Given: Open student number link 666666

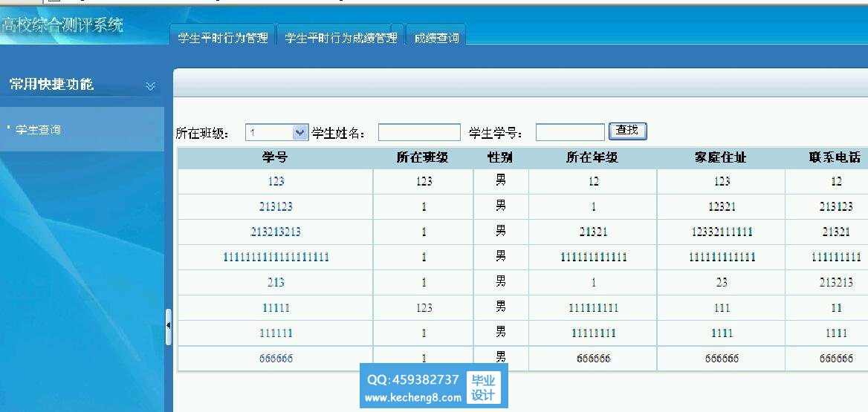Looking at the screenshot, I should (x=276, y=359).
